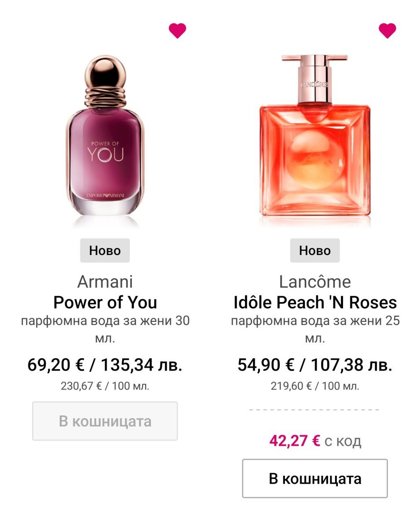Open the Power of You product title
This screenshot has width=420, height=517.
(105, 302)
